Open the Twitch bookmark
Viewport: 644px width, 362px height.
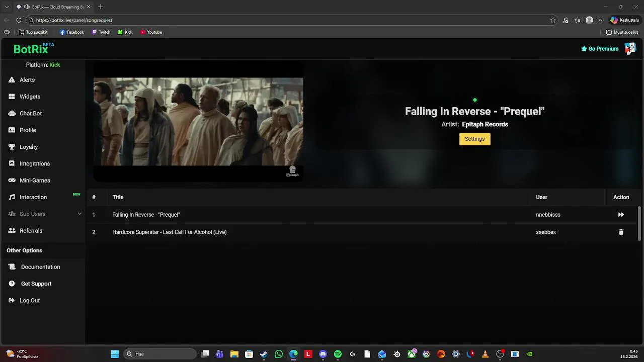point(101,32)
